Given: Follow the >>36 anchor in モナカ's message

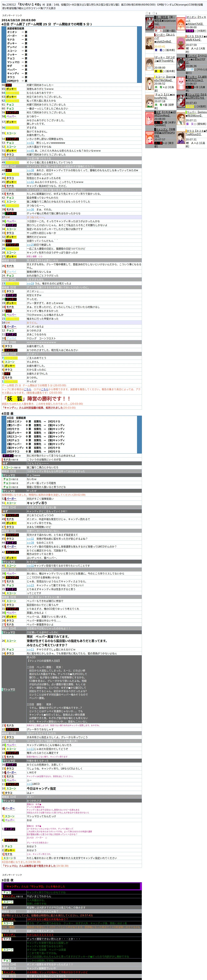Looking at the screenshot, I should click(30, 210).
